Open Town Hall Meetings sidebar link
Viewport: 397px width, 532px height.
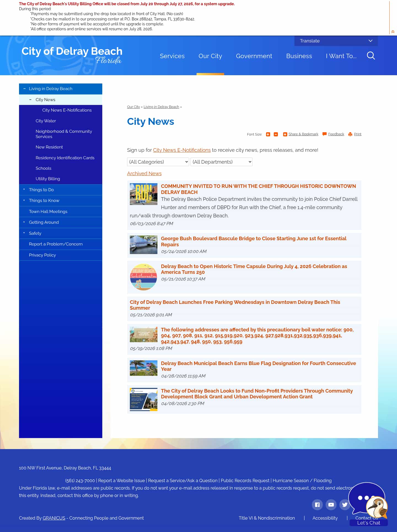pyautogui.click(x=48, y=212)
